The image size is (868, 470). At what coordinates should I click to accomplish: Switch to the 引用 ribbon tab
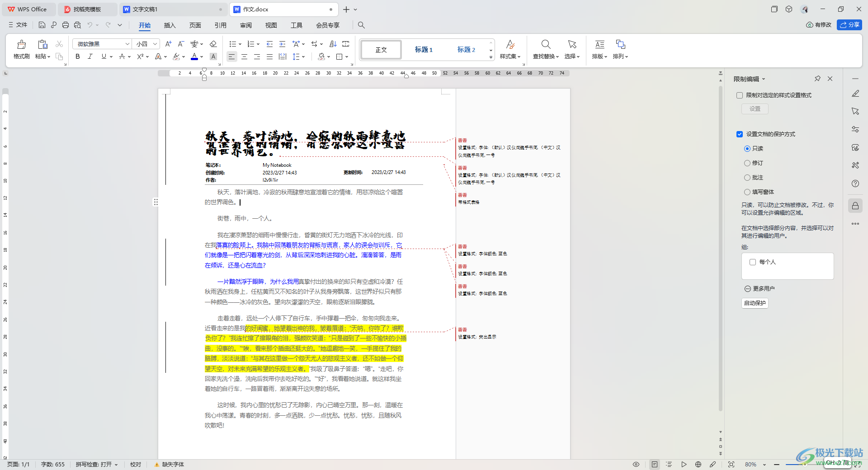coord(220,25)
